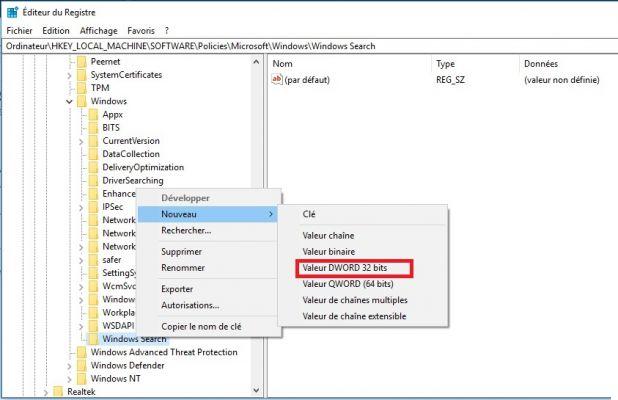Select the Windows Defender folder icon

tap(82, 366)
